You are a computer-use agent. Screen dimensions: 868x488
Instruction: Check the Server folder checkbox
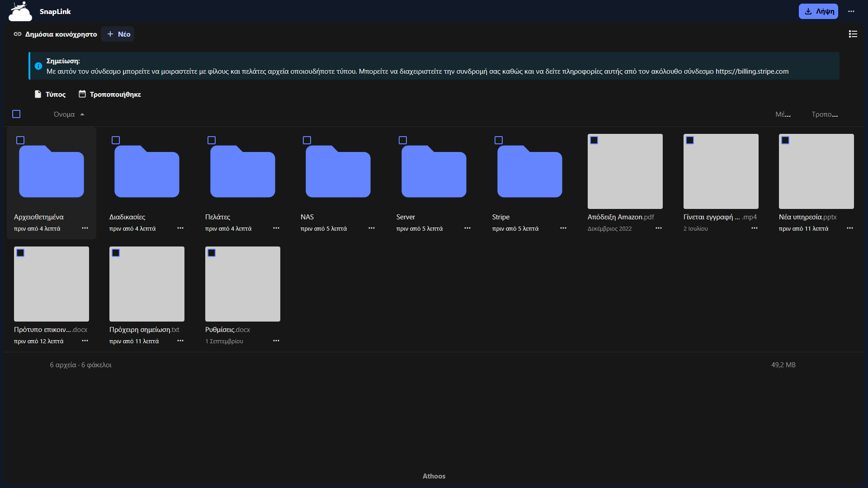tap(403, 140)
